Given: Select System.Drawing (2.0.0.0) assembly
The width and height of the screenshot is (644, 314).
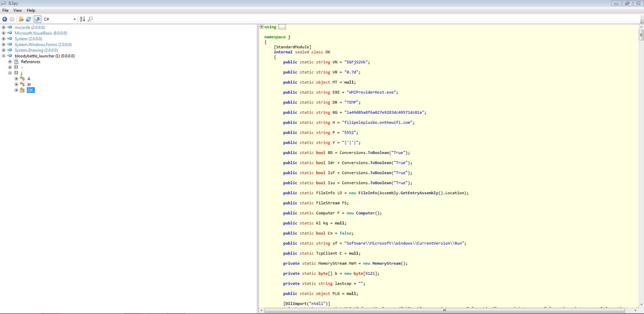Looking at the screenshot, I should 38,50.
